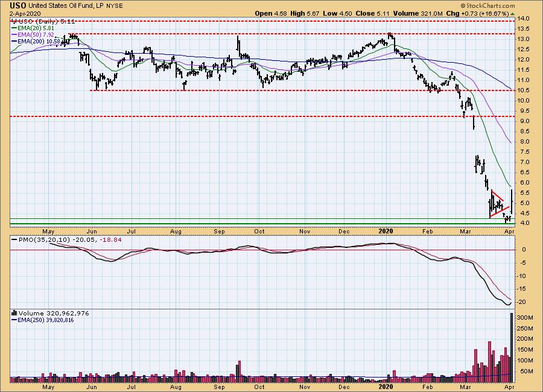
Task: Click the 4.0 price axis label
Action: pyautogui.click(x=524, y=223)
